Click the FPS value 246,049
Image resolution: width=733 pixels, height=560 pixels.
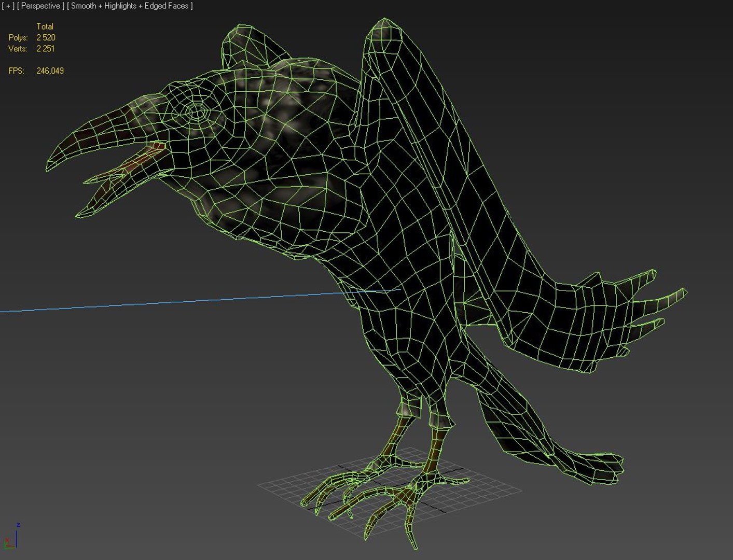(x=50, y=71)
